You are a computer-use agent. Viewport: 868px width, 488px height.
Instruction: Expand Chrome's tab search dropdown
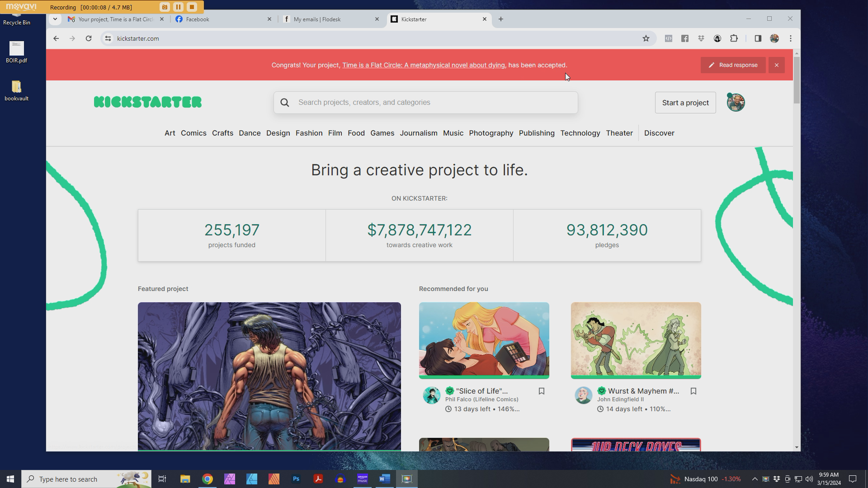(x=55, y=19)
